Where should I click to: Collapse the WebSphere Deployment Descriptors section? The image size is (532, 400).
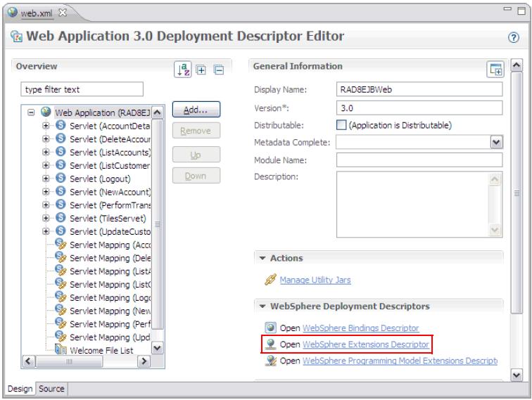[262, 307]
